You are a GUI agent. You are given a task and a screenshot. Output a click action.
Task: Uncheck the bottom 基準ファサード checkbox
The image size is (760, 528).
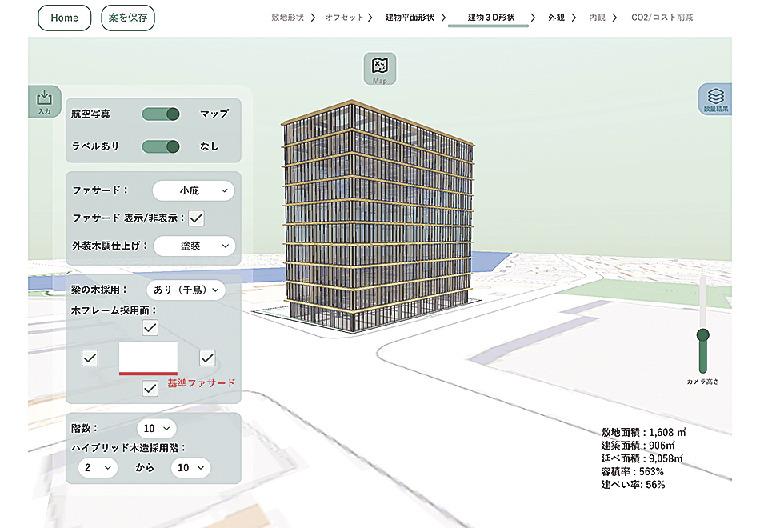[149, 388]
